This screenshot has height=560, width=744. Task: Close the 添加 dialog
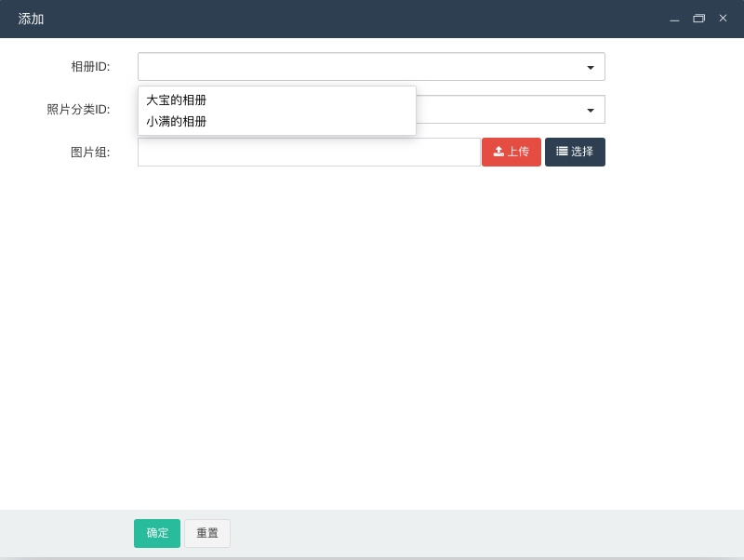[x=723, y=18]
